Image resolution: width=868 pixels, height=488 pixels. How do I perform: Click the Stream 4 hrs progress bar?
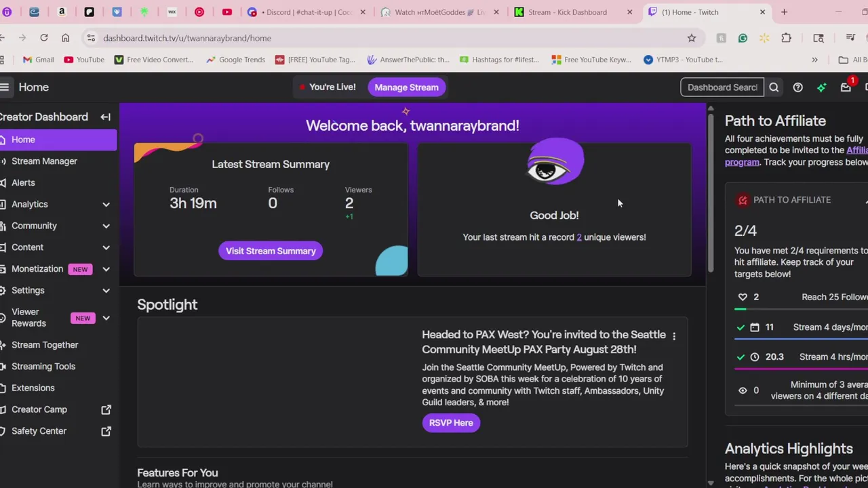[x=801, y=369]
